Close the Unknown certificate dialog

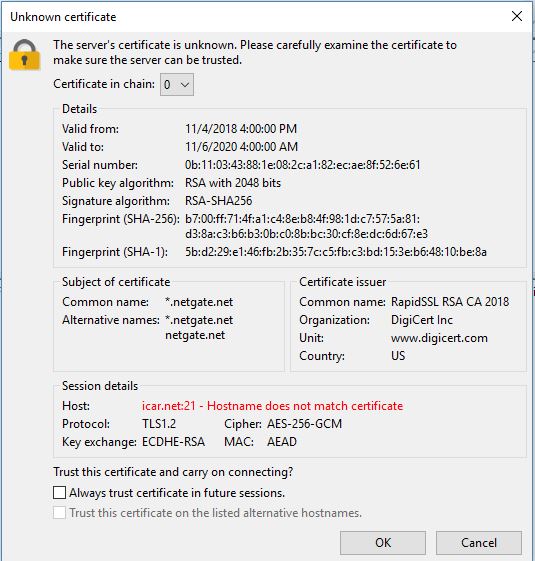(517, 16)
